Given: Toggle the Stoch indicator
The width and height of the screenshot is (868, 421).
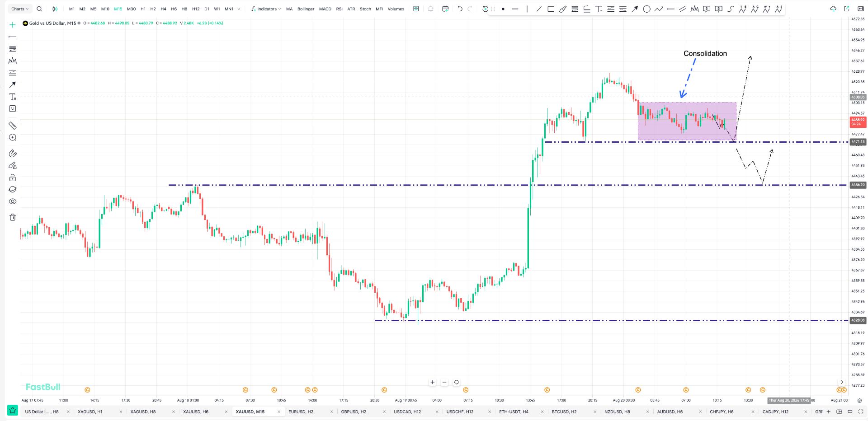Looking at the screenshot, I should 365,9.
